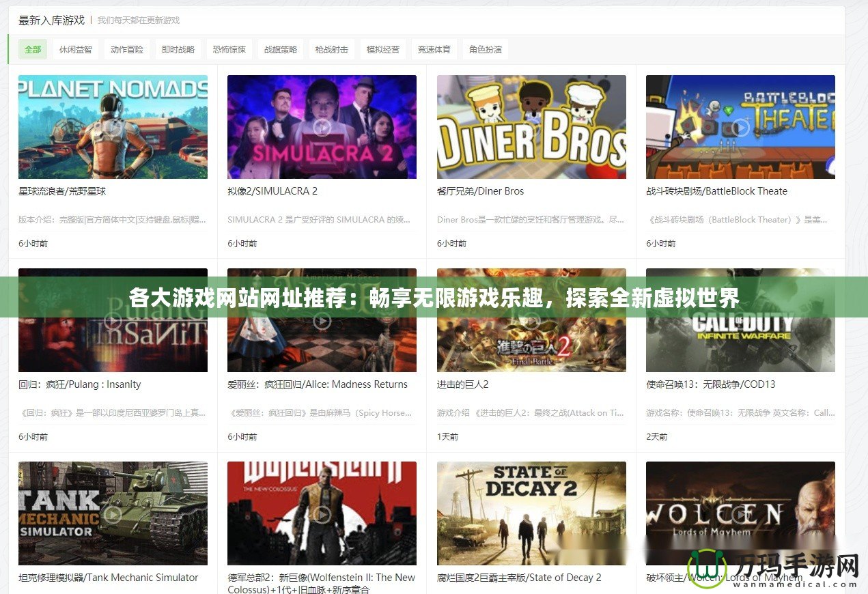Open the 星球流浪者/荒野星球 game title link
The image size is (868, 594).
click(62, 191)
